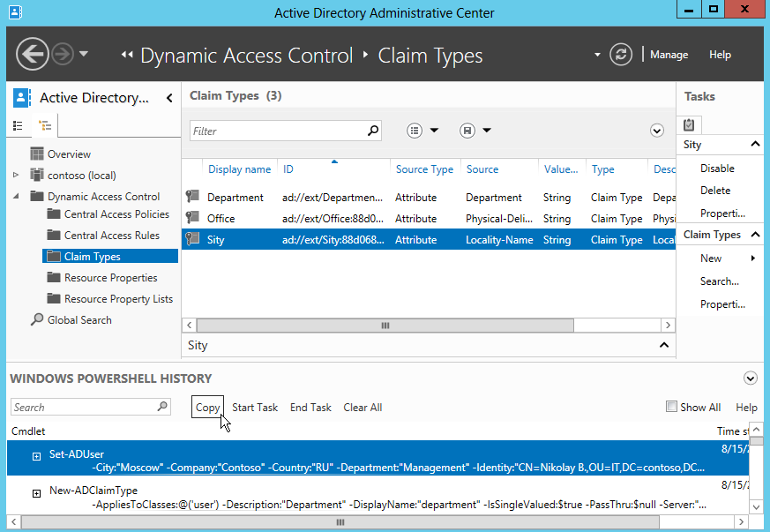Expand the New-ADClaimType cmdlet entry
Viewport: 770px width, 532px height.
(x=36, y=493)
